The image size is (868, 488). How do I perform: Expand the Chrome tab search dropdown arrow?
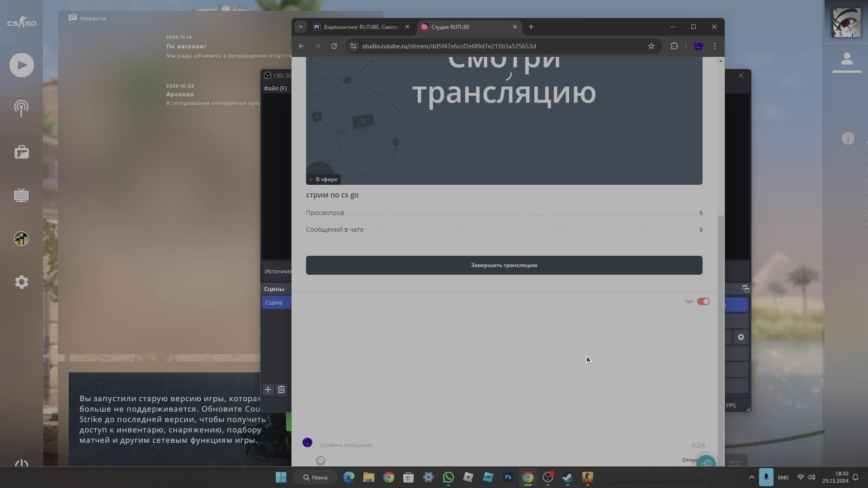point(301,27)
